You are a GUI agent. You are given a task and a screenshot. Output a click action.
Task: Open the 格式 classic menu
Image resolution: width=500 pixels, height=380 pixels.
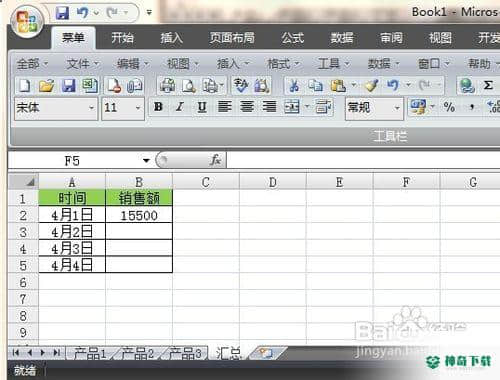pyautogui.click(x=283, y=63)
